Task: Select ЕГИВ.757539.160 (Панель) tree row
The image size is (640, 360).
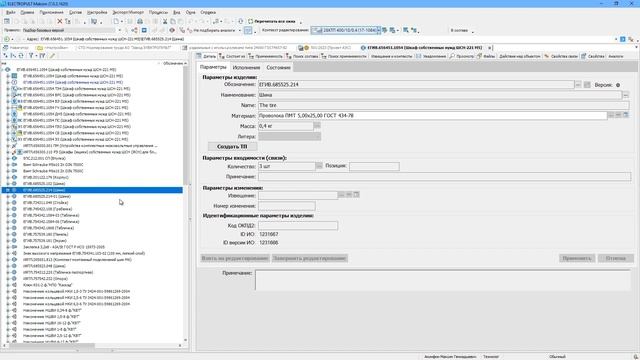Action: coord(45,234)
